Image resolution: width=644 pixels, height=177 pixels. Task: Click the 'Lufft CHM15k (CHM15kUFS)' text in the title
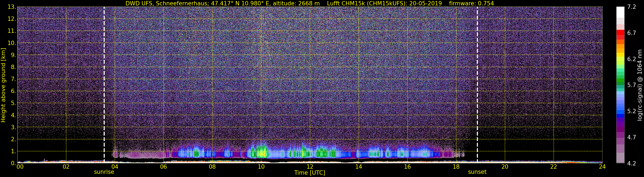pyautogui.click(x=367, y=3)
